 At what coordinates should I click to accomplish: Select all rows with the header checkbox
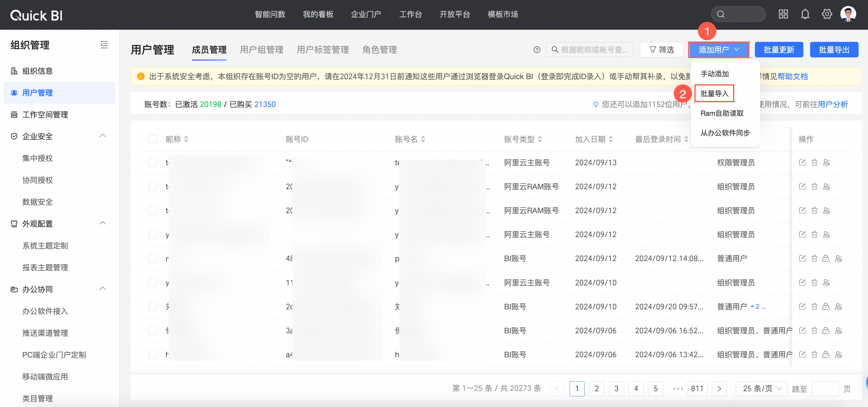(153, 139)
